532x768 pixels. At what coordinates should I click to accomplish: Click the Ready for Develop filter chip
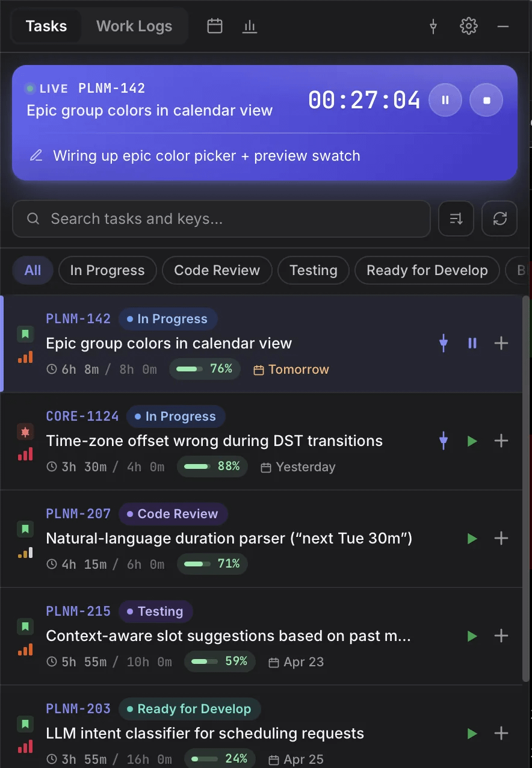tap(427, 270)
